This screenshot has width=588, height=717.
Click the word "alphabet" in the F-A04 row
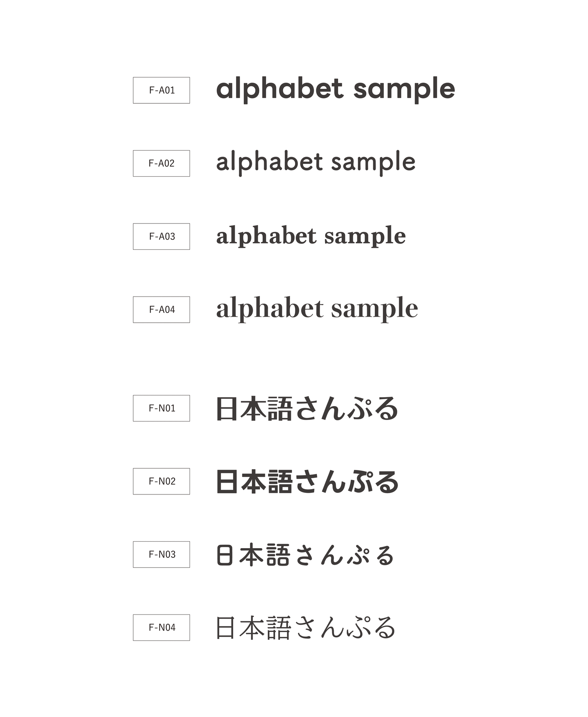click(270, 308)
